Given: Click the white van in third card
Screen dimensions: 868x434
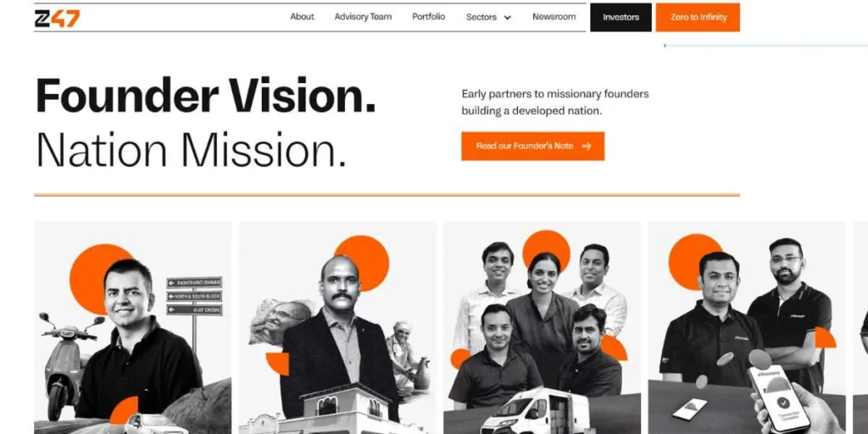Looking at the screenshot, I should [x=532, y=411].
